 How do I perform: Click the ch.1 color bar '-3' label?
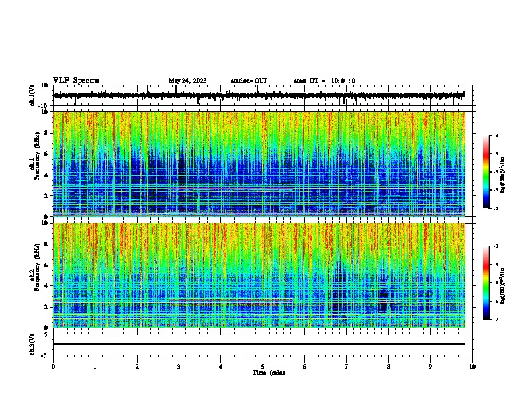[x=496, y=136]
